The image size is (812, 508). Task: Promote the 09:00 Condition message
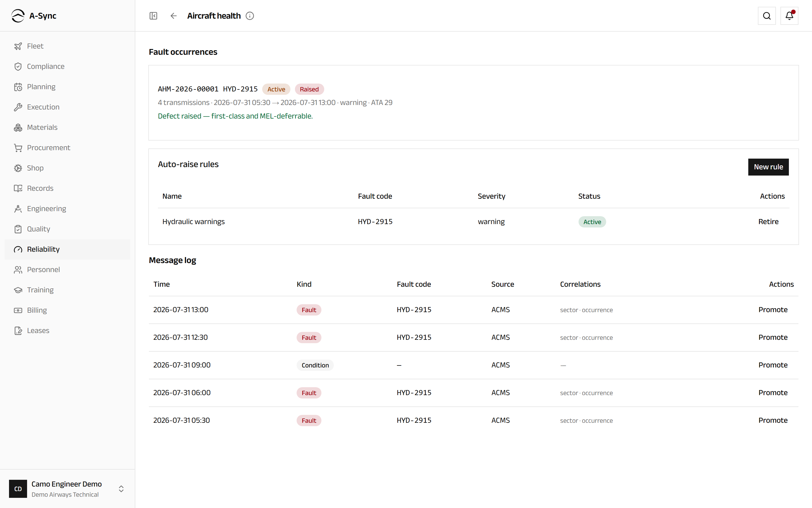click(773, 365)
